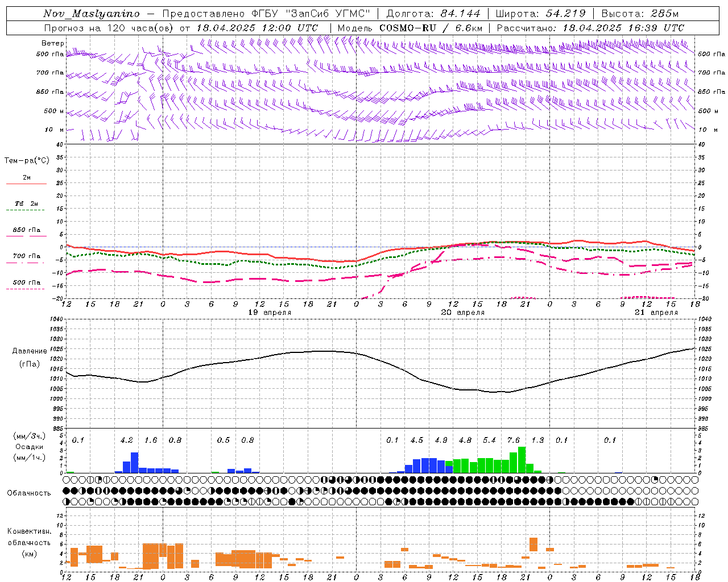Click the precipitation total 4.5

417,440
